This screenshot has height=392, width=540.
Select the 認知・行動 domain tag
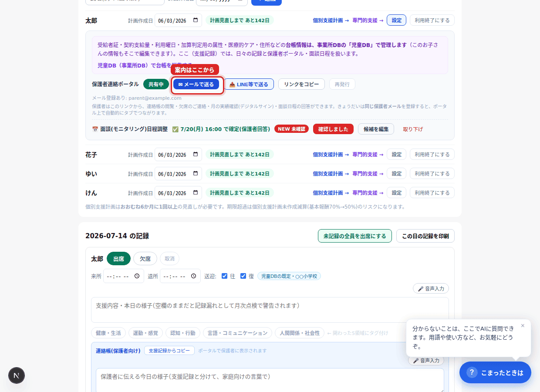(x=183, y=333)
